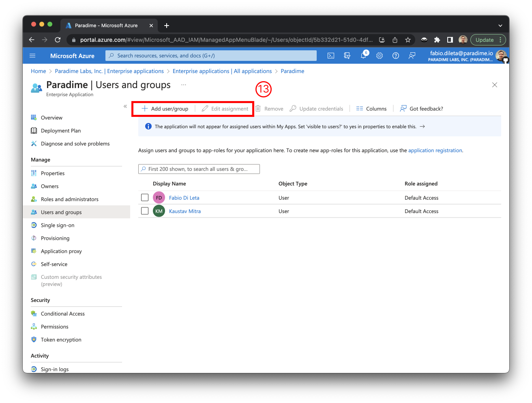532x403 pixels.
Task: Open Conditional Access under Security
Action: pyautogui.click(x=62, y=314)
